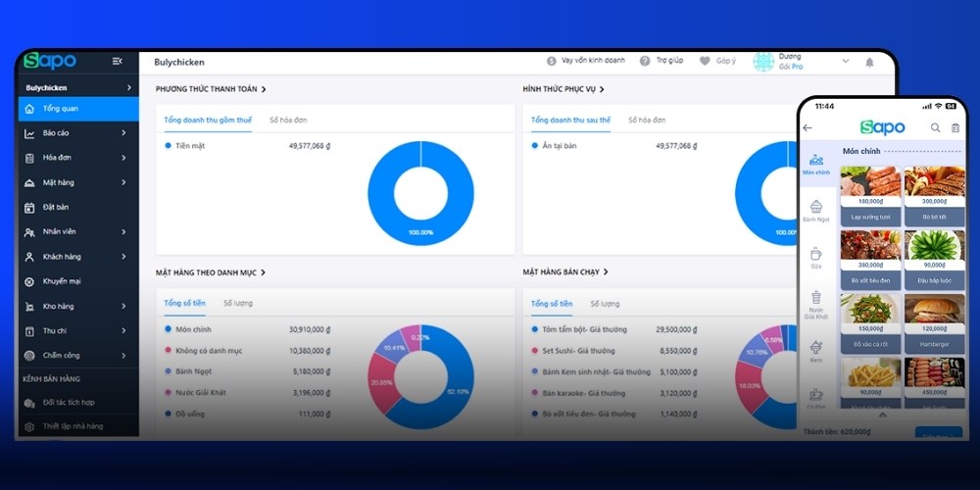Open Khuyến mại promotions in sidebar
This screenshot has height=490, width=980.
(61, 281)
